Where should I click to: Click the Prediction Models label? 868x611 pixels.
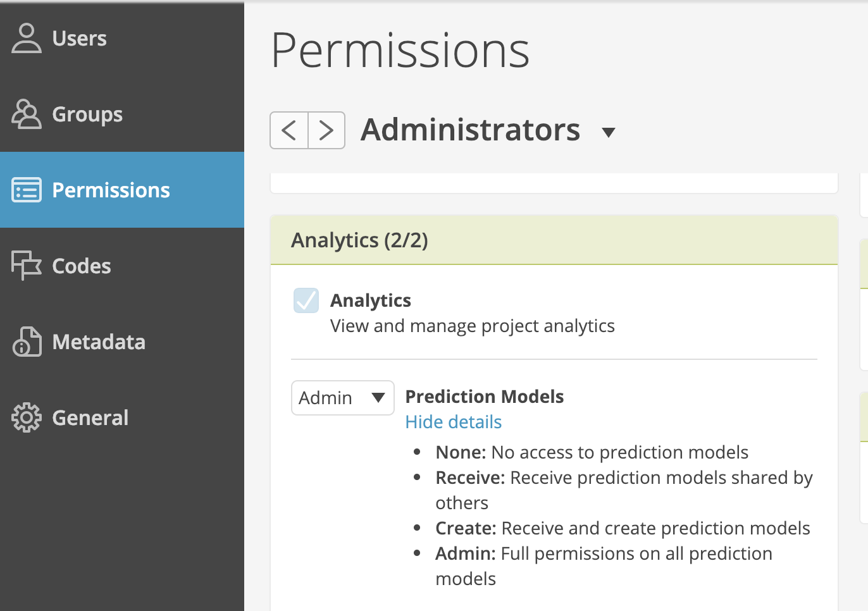click(x=485, y=397)
